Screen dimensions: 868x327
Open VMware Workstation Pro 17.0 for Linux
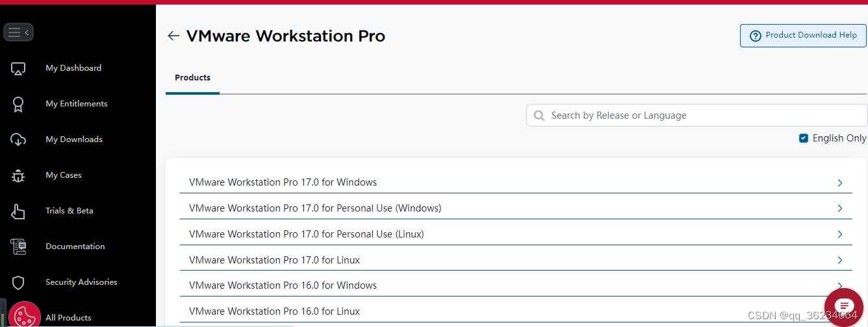(516, 260)
